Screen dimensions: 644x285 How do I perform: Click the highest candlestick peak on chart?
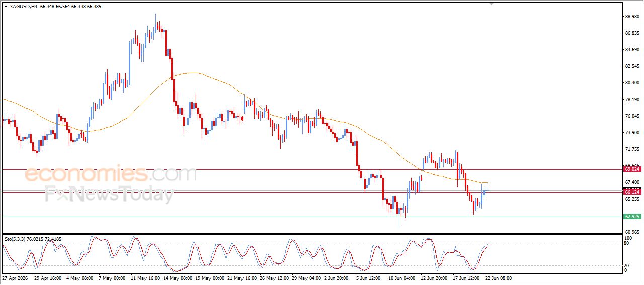click(x=155, y=15)
